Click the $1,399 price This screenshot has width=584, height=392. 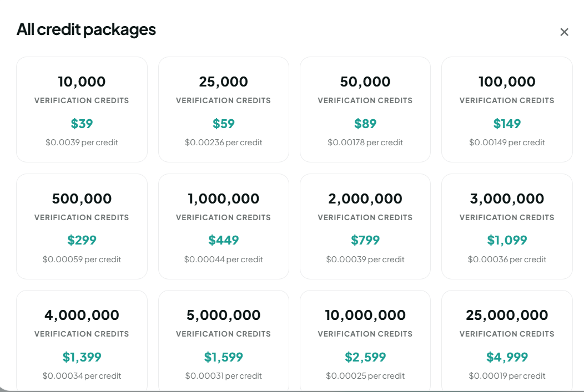82,357
